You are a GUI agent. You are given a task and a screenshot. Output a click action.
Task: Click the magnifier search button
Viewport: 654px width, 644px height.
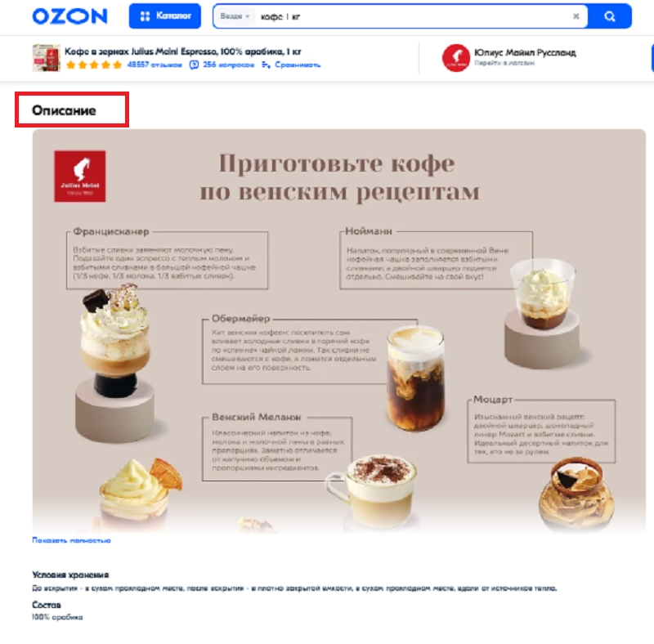point(609,16)
